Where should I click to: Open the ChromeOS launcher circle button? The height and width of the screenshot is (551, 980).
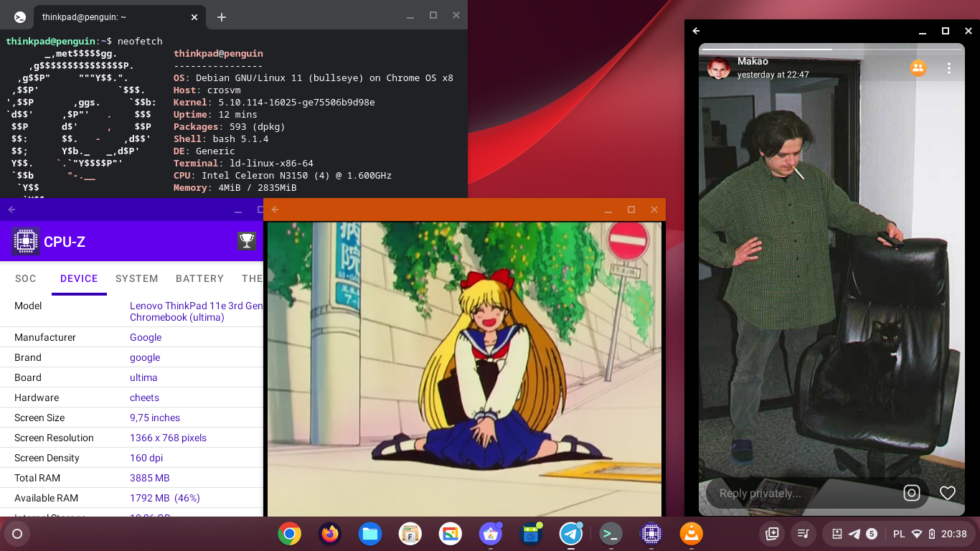(17, 534)
